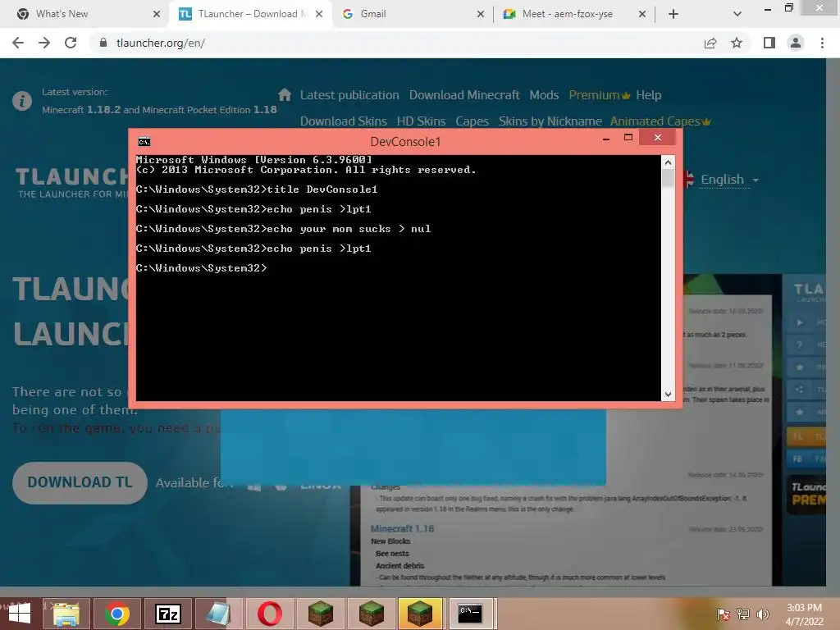Open the Mods menu item
The height and width of the screenshot is (630, 840).
[x=544, y=95]
